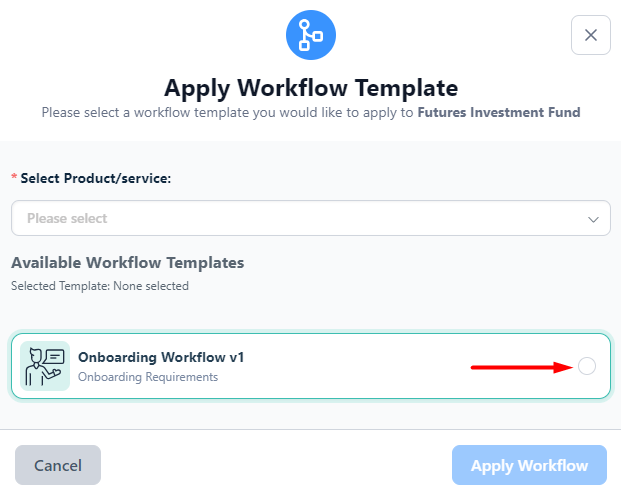Click the 'Selected Template:' label text
The image size is (621, 500).
pyautogui.click(x=61, y=286)
